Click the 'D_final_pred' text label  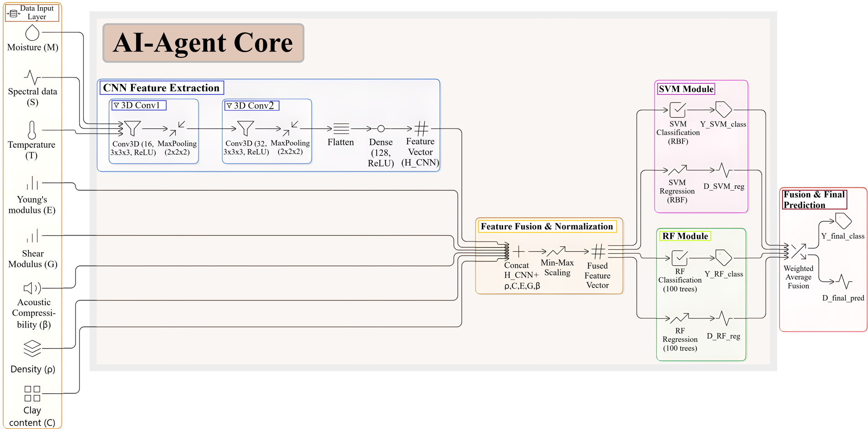(843, 298)
